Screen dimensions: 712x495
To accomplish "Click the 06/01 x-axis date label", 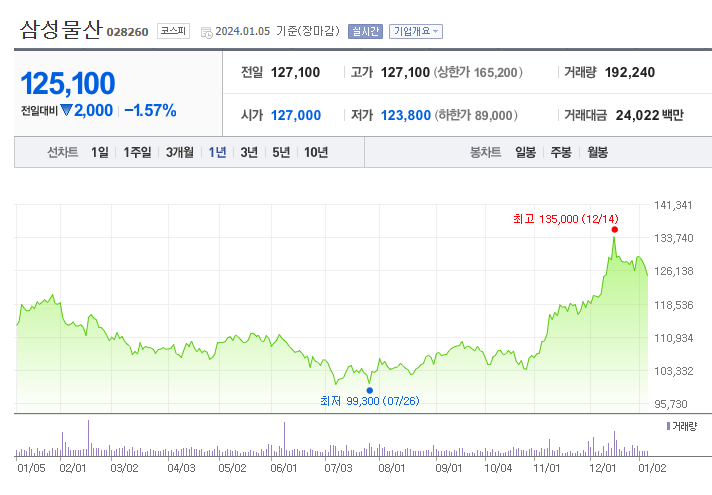I will [284, 468].
